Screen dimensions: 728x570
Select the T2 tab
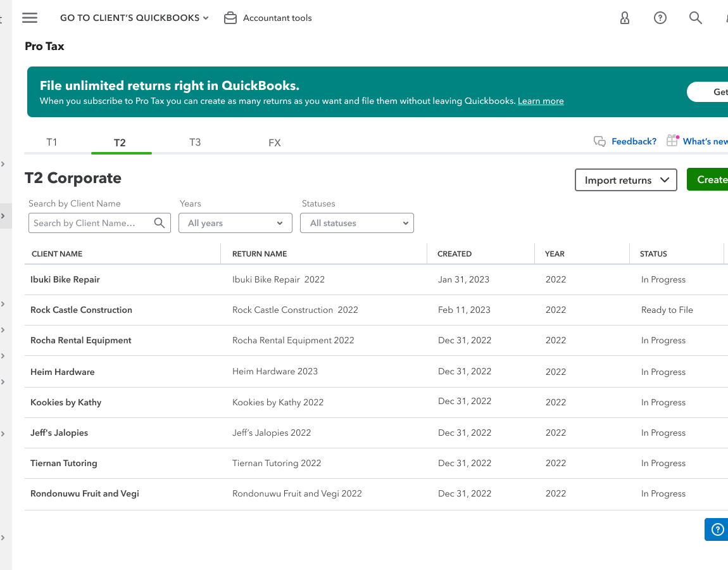[120, 142]
